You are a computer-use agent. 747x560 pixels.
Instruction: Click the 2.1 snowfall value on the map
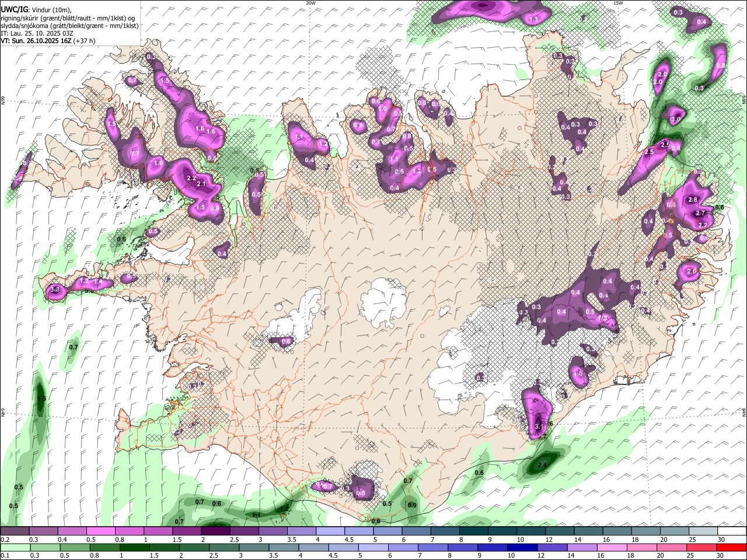202,184
